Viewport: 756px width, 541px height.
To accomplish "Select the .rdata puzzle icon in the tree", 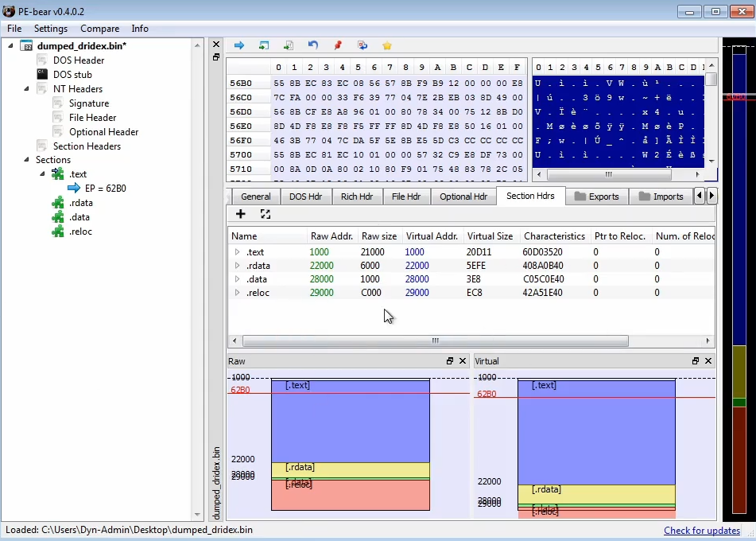I will tap(58, 203).
